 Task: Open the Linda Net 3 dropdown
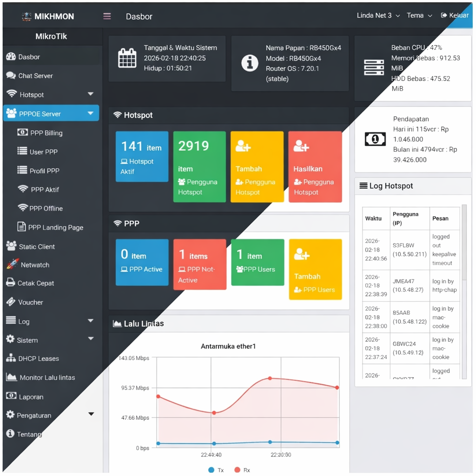pyautogui.click(x=377, y=15)
